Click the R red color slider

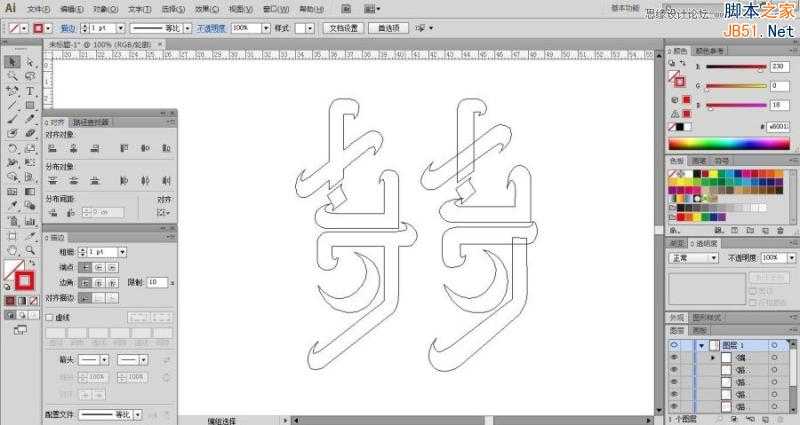(x=736, y=67)
